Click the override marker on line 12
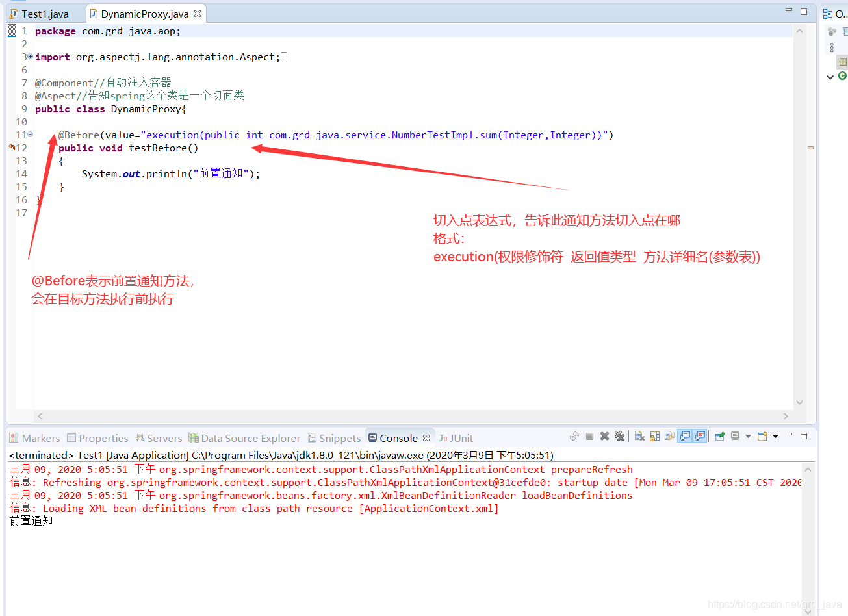 [12, 148]
